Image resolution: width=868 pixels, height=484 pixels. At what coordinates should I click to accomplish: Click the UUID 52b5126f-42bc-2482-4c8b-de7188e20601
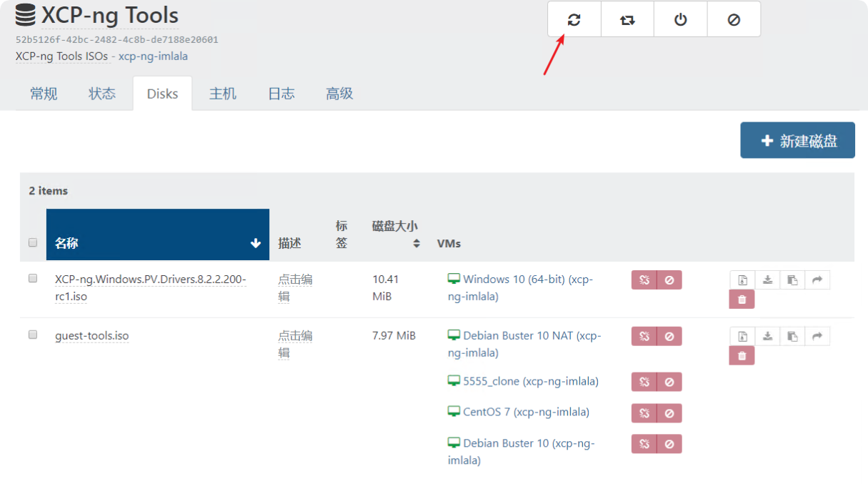(117, 40)
